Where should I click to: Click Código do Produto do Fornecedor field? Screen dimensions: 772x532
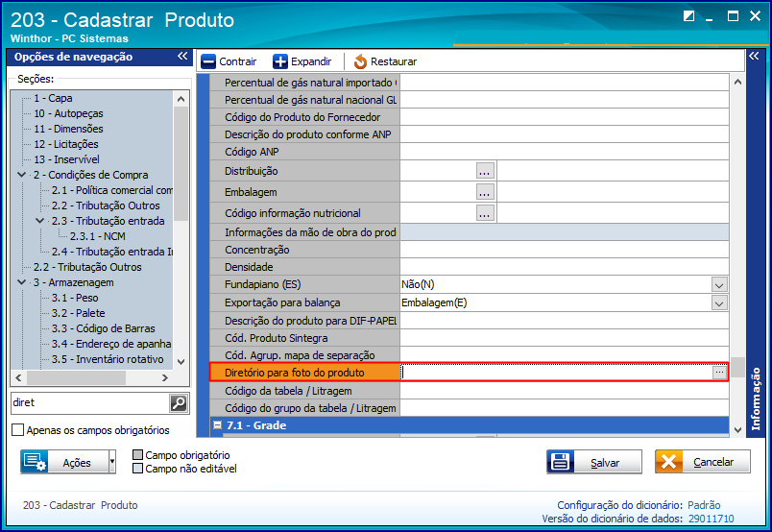pos(565,117)
